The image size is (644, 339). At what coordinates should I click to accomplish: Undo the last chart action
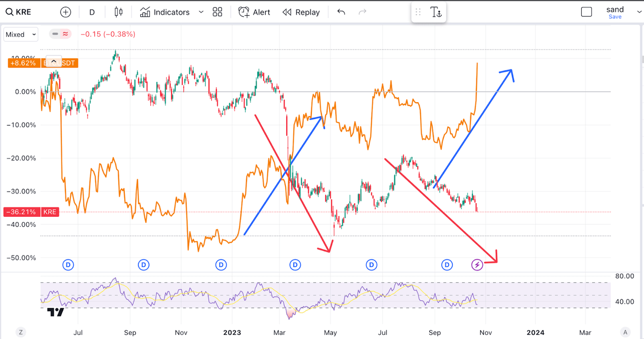341,12
